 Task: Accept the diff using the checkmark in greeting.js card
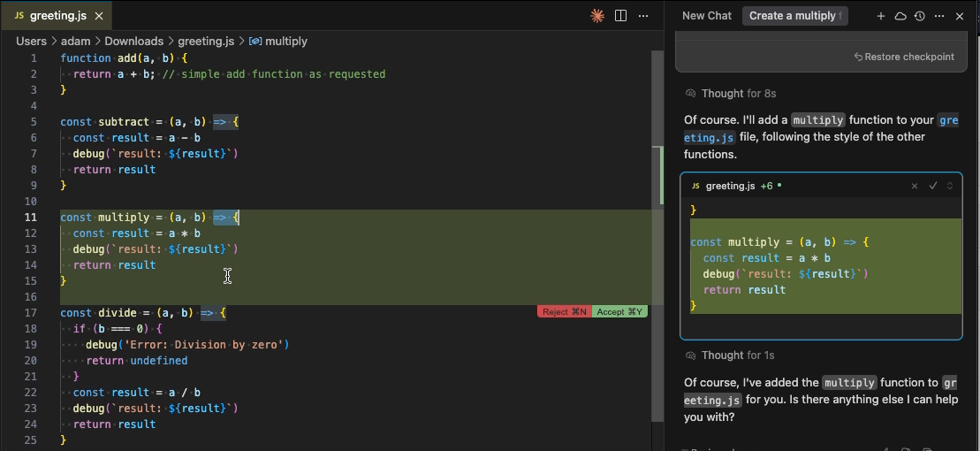(933, 186)
